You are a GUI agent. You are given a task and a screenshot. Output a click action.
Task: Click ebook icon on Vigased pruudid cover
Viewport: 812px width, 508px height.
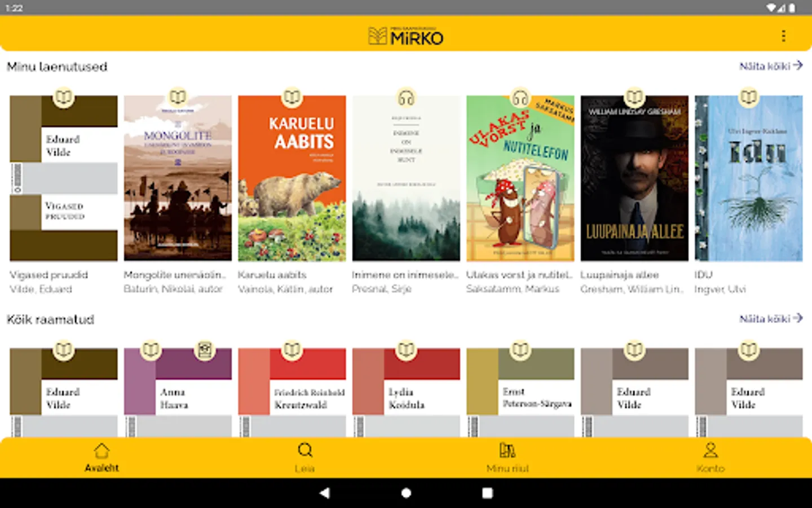click(x=64, y=97)
